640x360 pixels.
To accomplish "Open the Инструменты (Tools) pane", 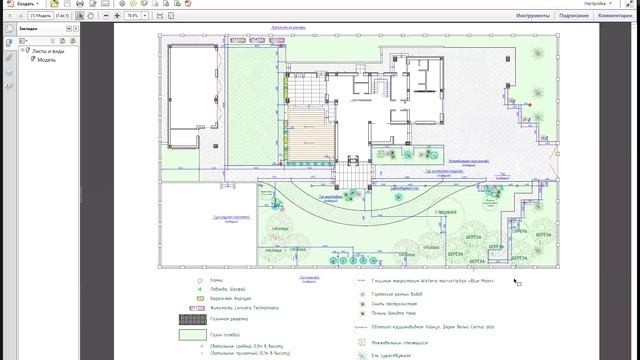I will [x=533, y=16].
